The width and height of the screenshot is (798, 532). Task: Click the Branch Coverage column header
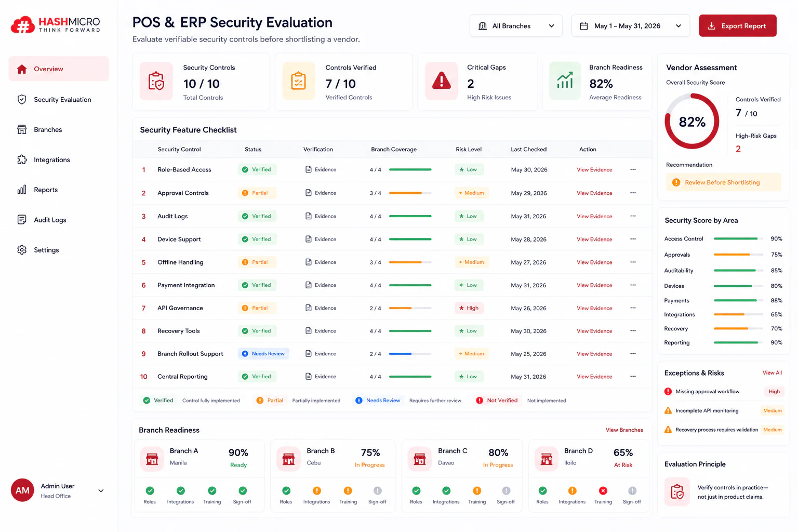(394, 150)
